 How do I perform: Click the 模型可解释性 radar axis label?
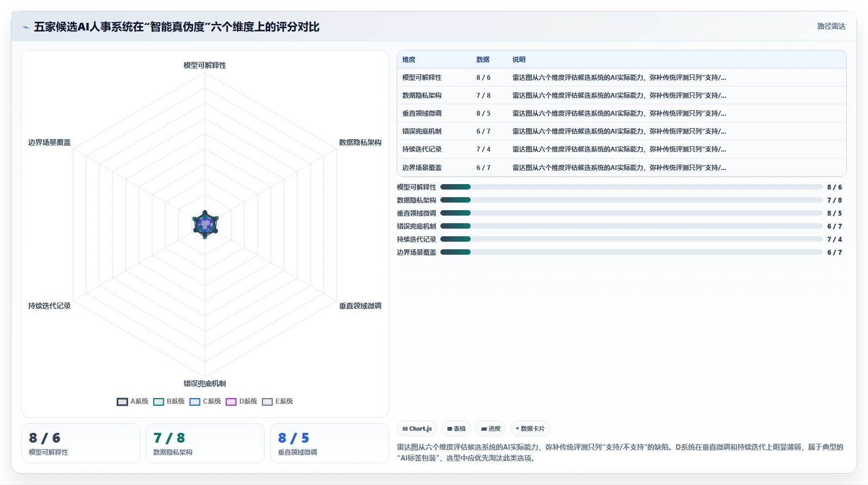205,65
